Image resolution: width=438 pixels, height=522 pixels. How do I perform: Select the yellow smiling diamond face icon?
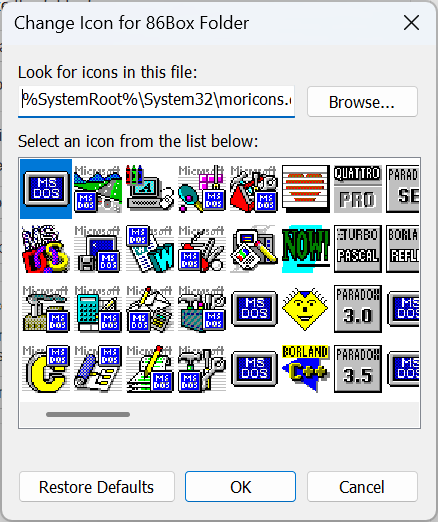(x=306, y=309)
